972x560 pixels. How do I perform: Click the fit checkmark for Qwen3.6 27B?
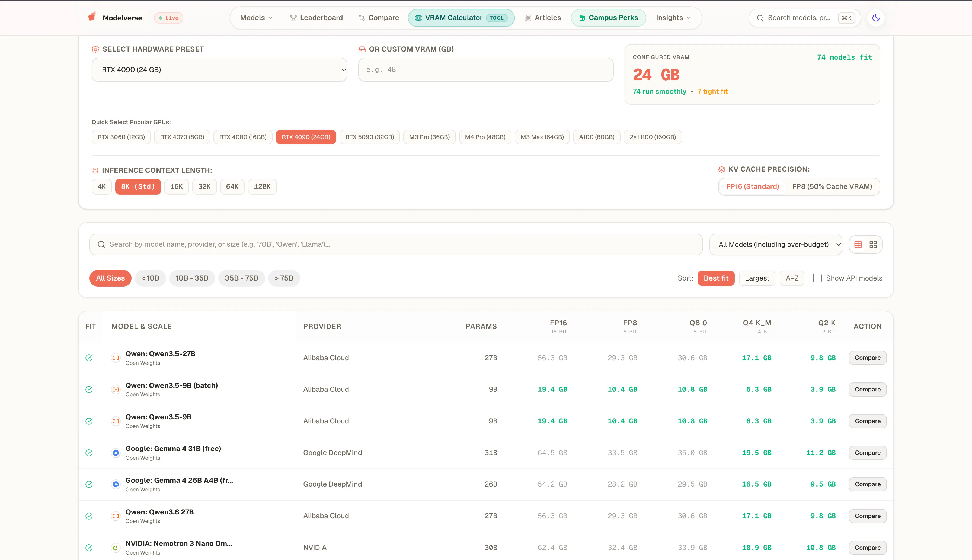89,516
